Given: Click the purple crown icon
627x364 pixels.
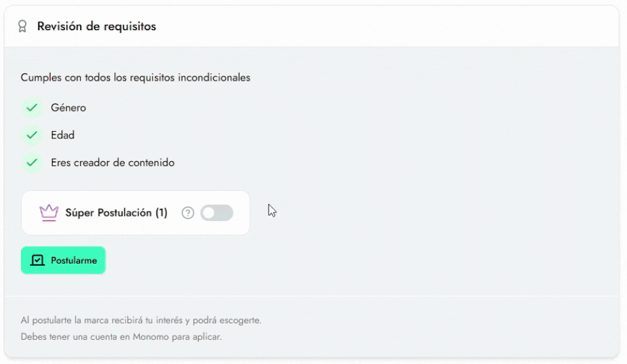Looking at the screenshot, I should click(x=49, y=212).
